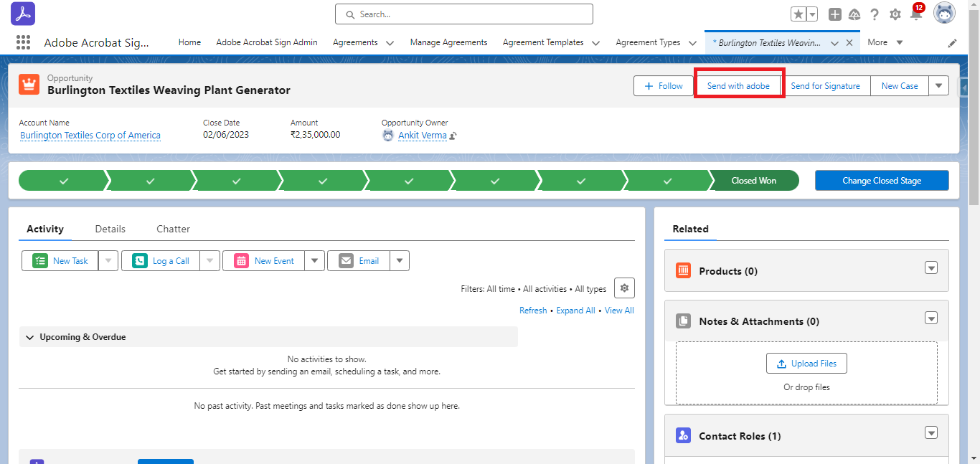Open the Agreement Types tab
The image size is (980, 464).
click(648, 42)
